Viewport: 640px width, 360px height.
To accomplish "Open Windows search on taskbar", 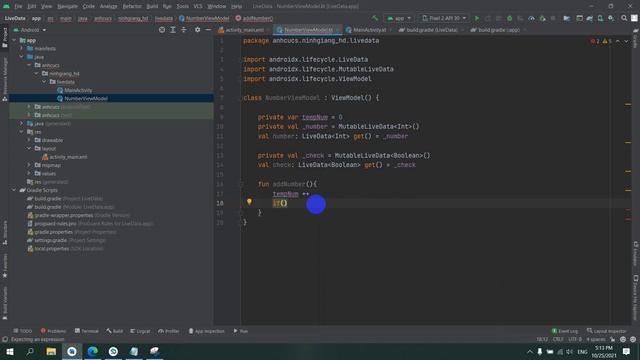I will (30, 351).
